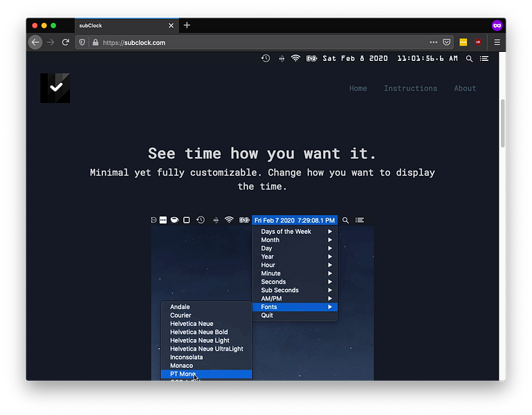Expand the Sub Seconds submenu

pos(295,290)
